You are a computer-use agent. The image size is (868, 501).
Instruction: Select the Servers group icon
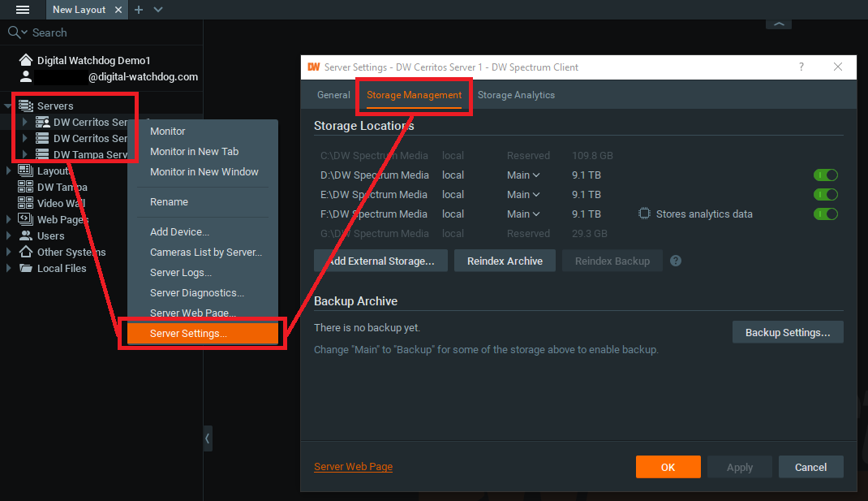tap(25, 106)
